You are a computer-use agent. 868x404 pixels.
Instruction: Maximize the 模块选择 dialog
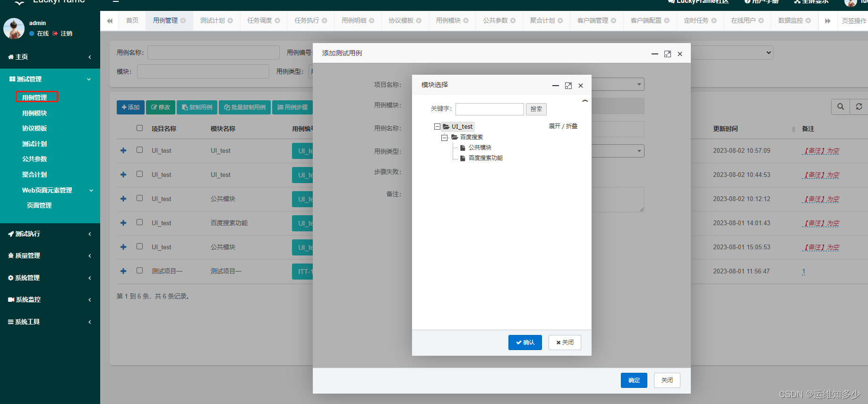[x=568, y=86]
